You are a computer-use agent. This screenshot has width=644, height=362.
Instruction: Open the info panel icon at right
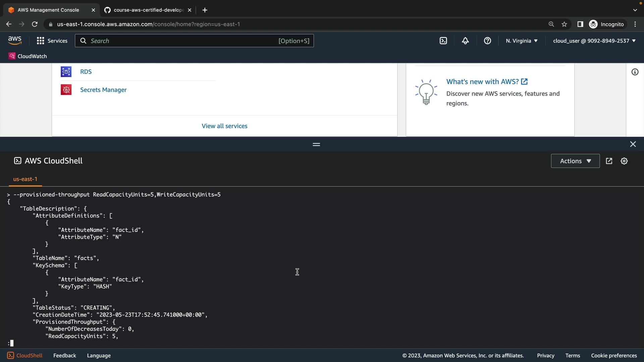pos(635,72)
